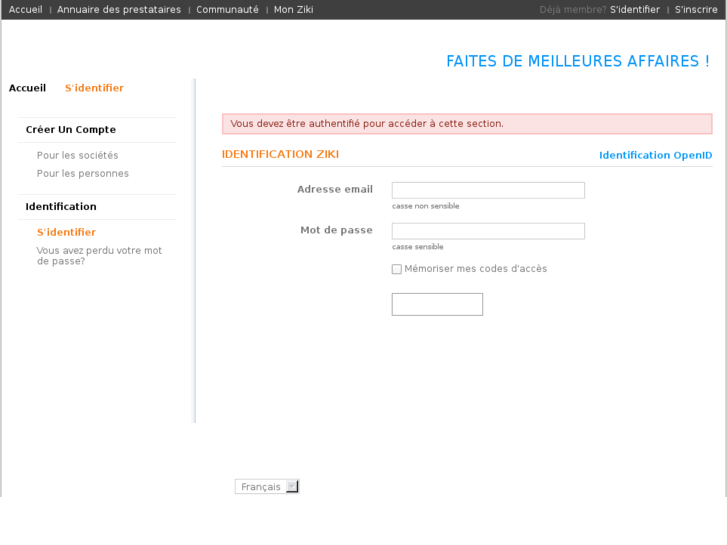Click the casse non sensible hint
Viewport: 727px width, 545px height.
pos(426,206)
